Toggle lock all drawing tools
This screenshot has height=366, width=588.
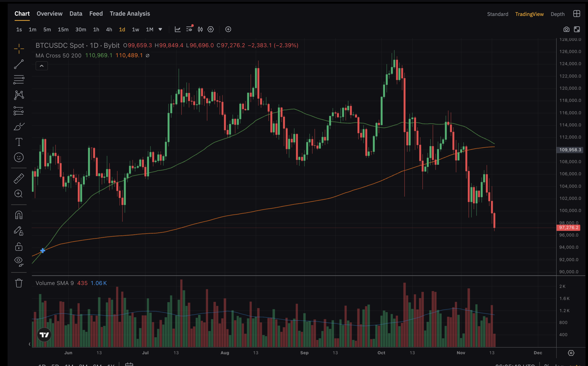(x=19, y=247)
